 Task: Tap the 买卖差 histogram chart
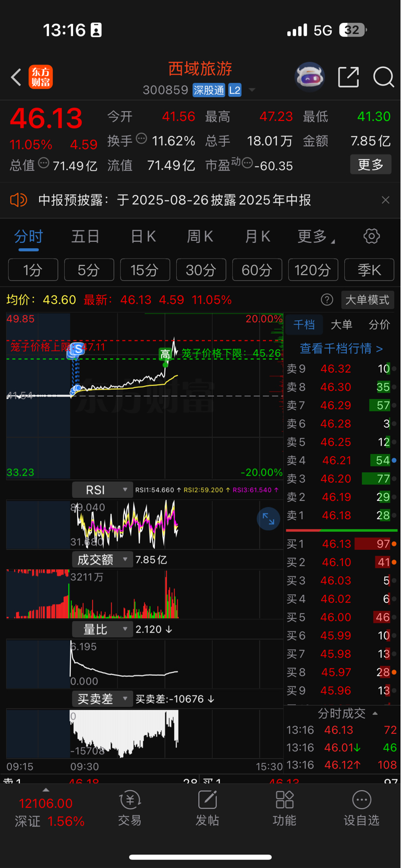click(144, 733)
